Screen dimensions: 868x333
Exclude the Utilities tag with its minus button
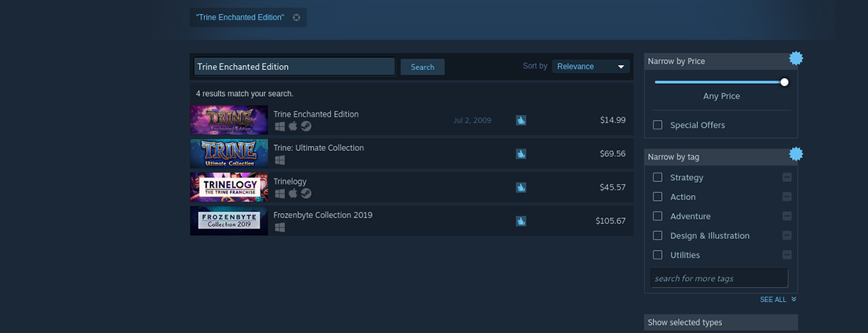point(786,255)
